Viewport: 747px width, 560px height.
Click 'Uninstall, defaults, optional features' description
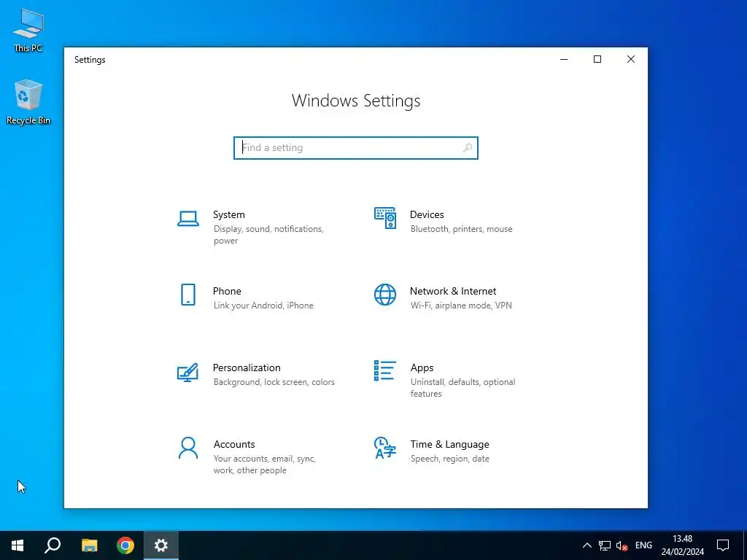click(463, 388)
